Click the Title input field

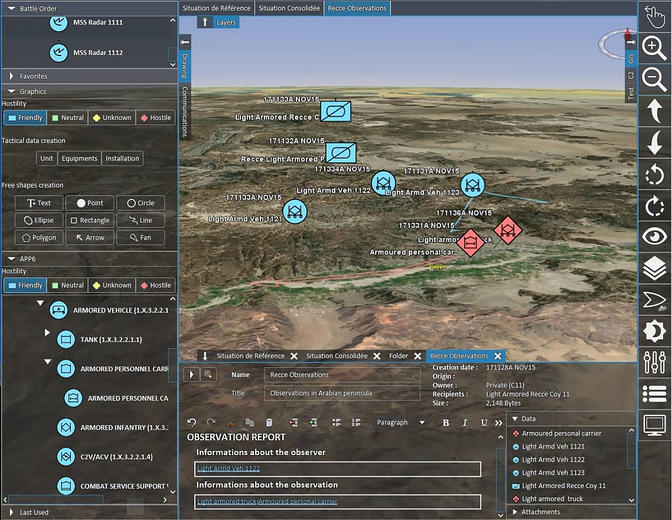342,393
